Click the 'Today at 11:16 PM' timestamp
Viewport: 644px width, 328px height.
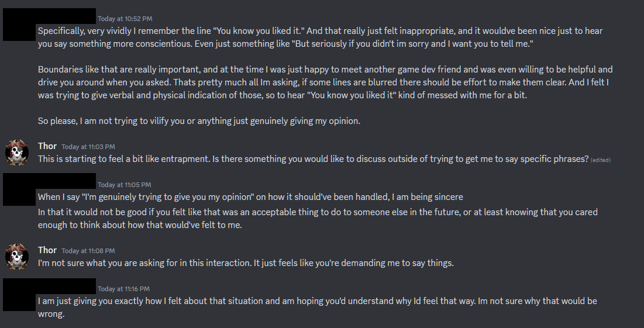(x=123, y=289)
